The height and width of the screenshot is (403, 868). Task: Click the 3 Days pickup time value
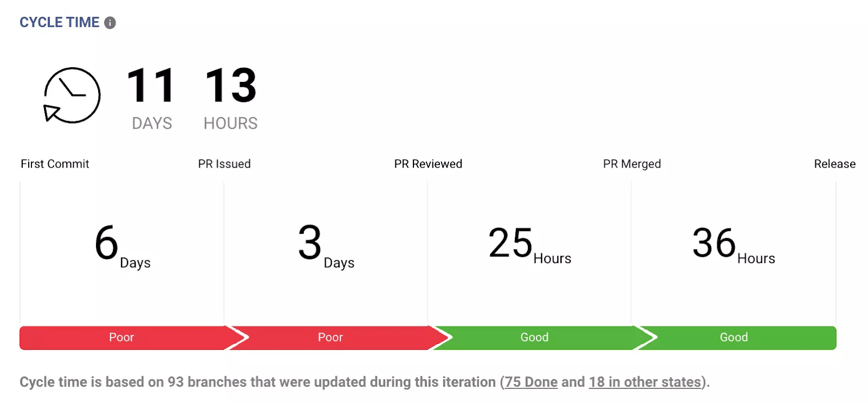(x=326, y=245)
